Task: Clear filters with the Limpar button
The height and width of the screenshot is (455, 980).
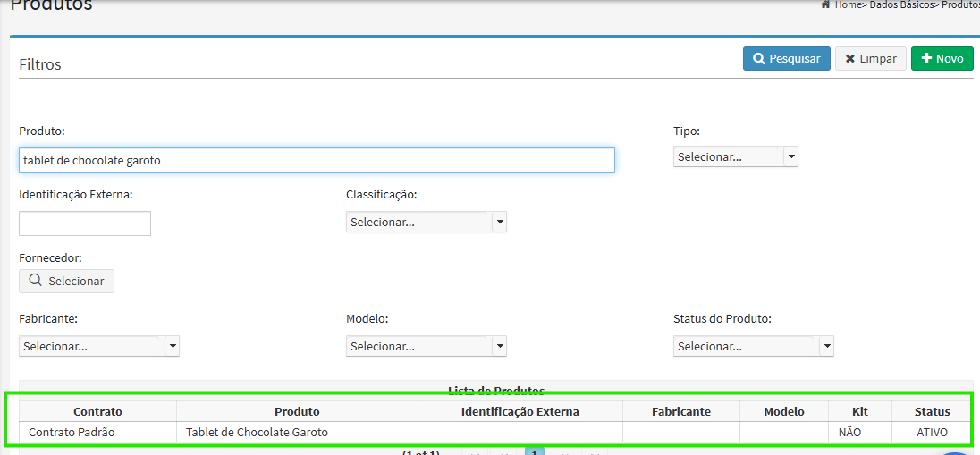Action: (871, 59)
